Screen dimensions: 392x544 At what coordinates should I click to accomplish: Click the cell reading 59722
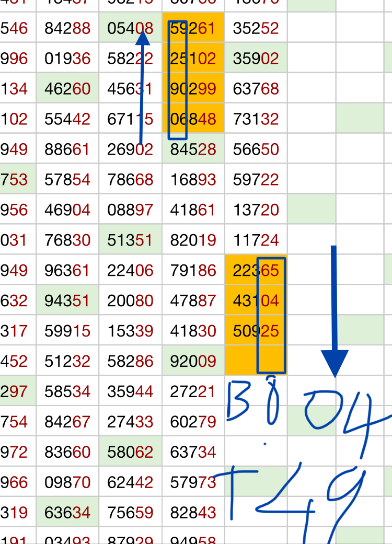pos(256,179)
